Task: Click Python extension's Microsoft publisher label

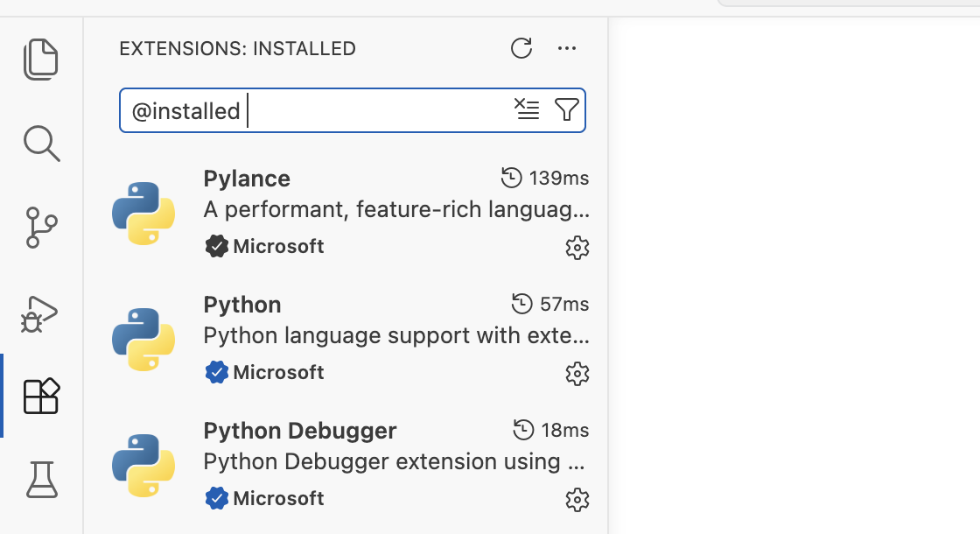Action: click(x=279, y=373)
